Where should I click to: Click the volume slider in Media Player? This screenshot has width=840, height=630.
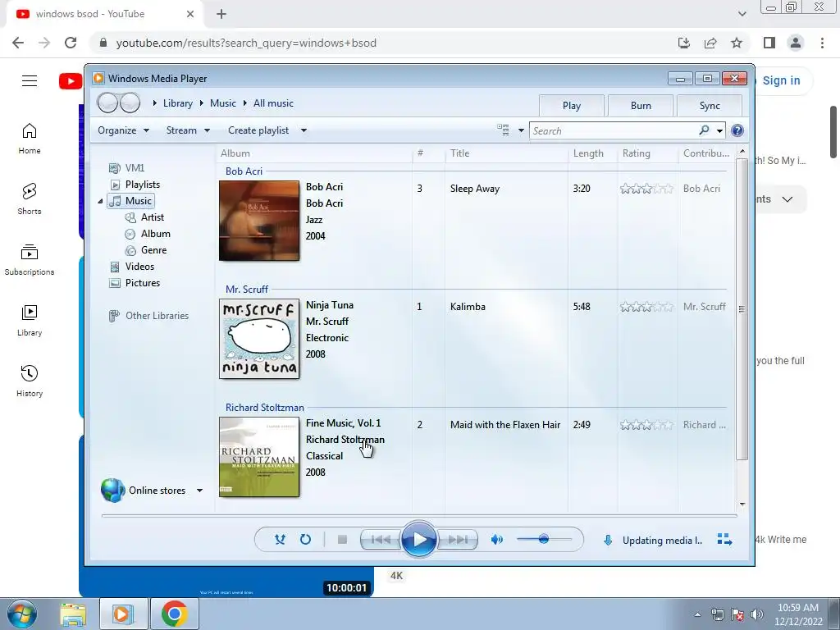[x=544, y=539]
